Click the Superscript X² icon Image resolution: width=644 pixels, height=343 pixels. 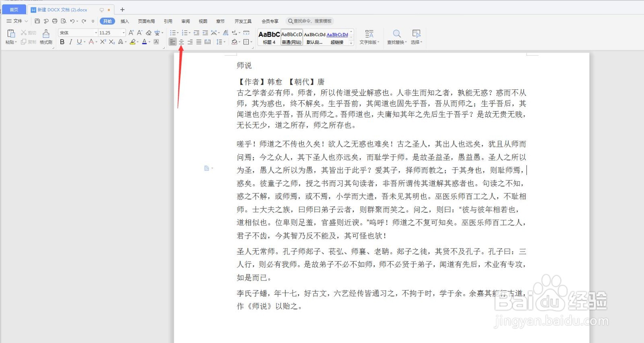tap(103, 41)
